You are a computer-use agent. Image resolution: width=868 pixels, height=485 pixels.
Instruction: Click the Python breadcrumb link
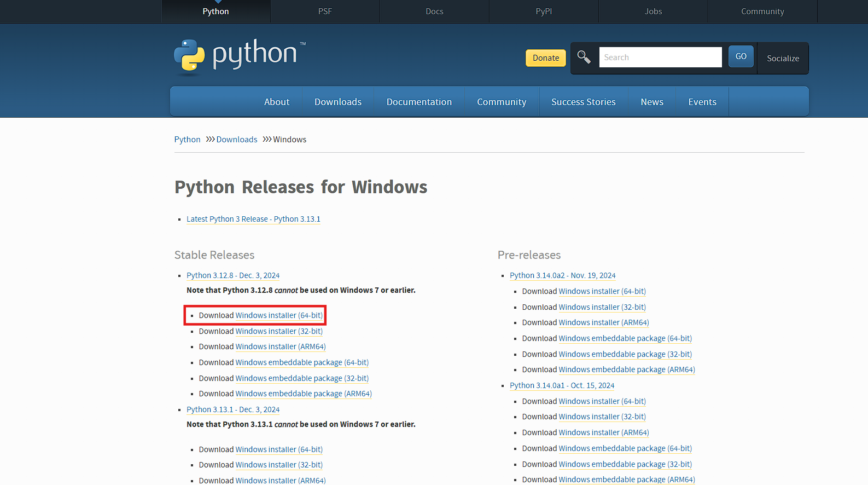[187, 140]
